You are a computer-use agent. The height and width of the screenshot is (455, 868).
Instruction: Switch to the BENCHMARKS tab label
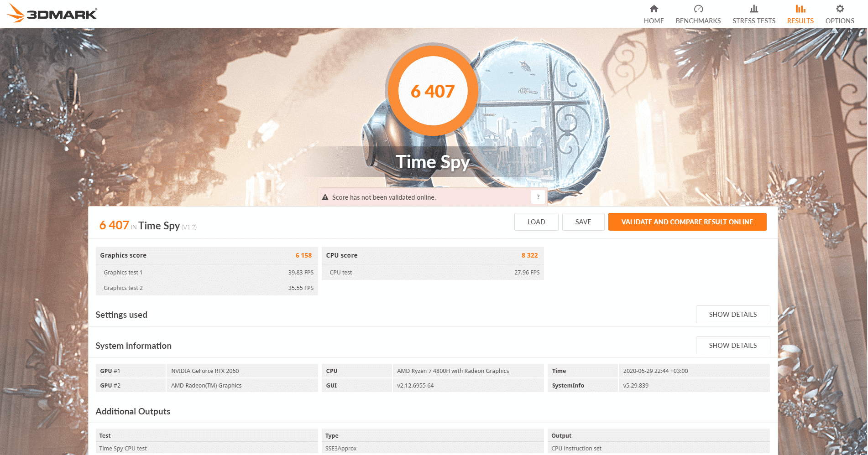point(698,21)
